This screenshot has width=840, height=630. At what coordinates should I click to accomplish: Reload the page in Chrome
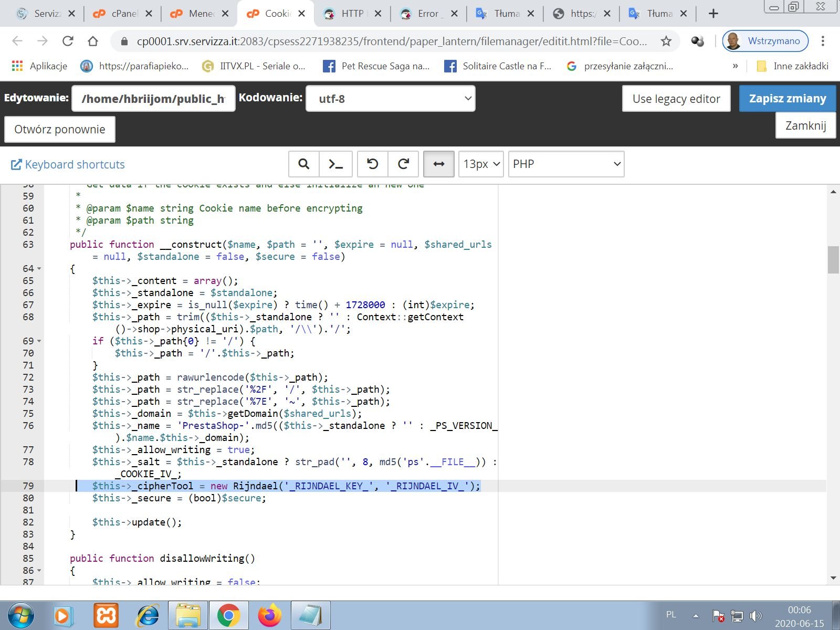tap(68, 41)
